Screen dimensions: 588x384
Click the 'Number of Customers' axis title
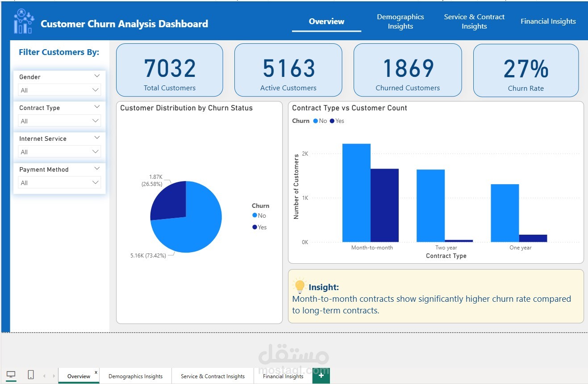[296, 187]
